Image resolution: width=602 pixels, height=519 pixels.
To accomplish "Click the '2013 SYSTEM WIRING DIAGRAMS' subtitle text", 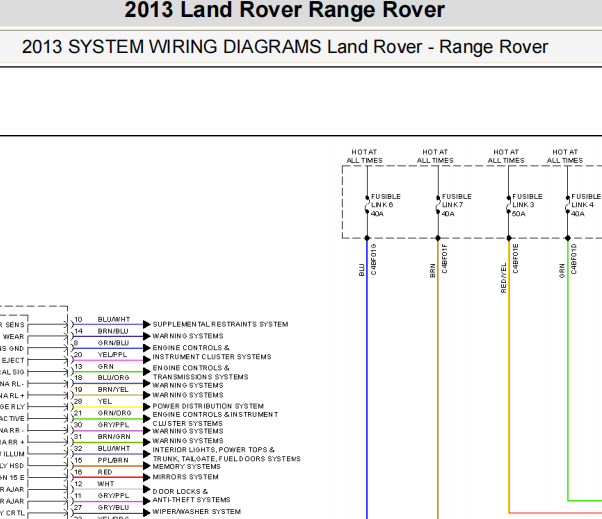I will pos(171,47).
